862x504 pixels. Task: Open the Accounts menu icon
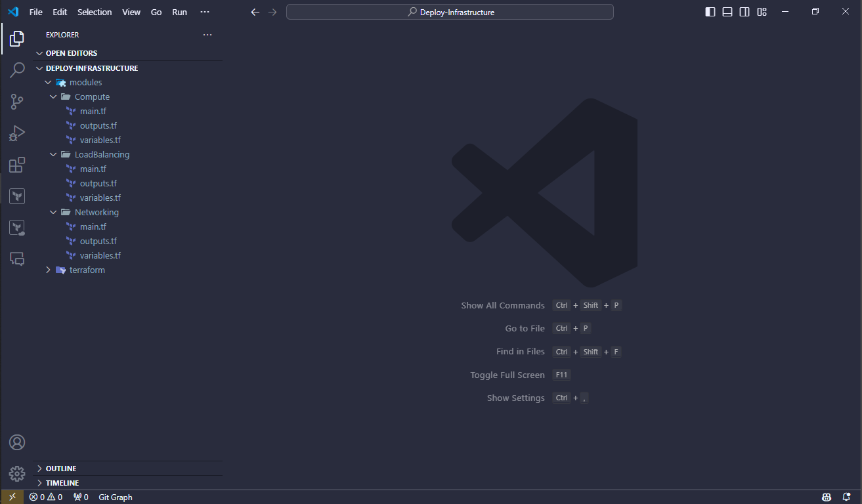click(x=17, y=442)
